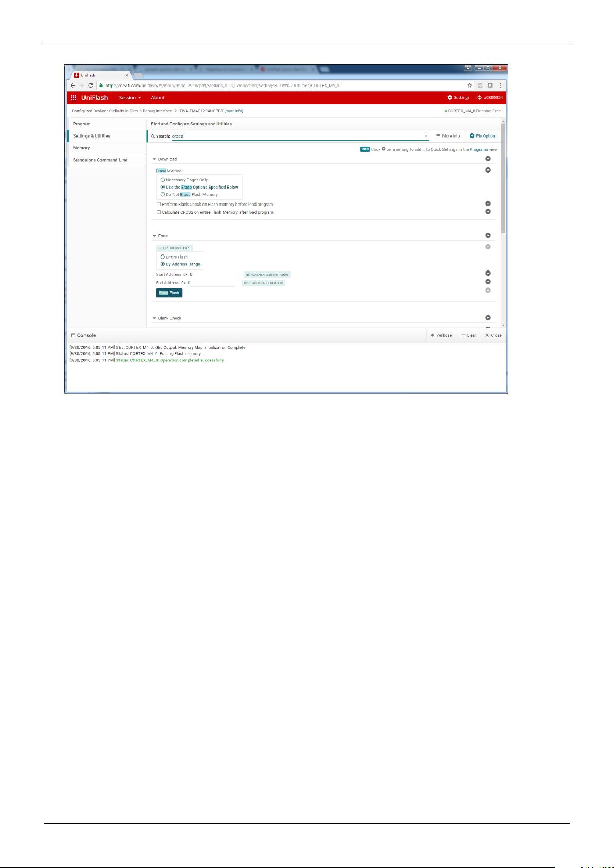Open the Settings & Utilities sidebar tab
The image size is (614, 868).
coord(107,136)
